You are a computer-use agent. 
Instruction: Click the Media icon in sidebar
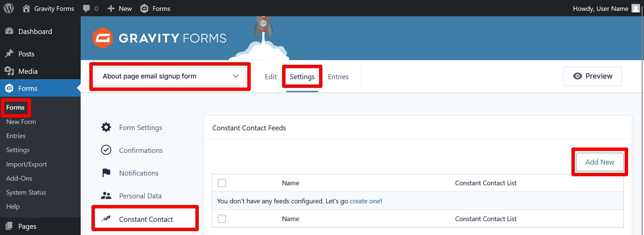[9, 71]
